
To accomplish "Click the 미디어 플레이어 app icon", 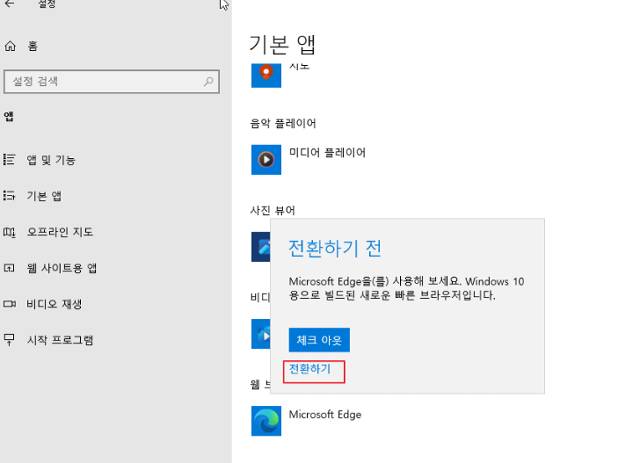I will 266,160.
